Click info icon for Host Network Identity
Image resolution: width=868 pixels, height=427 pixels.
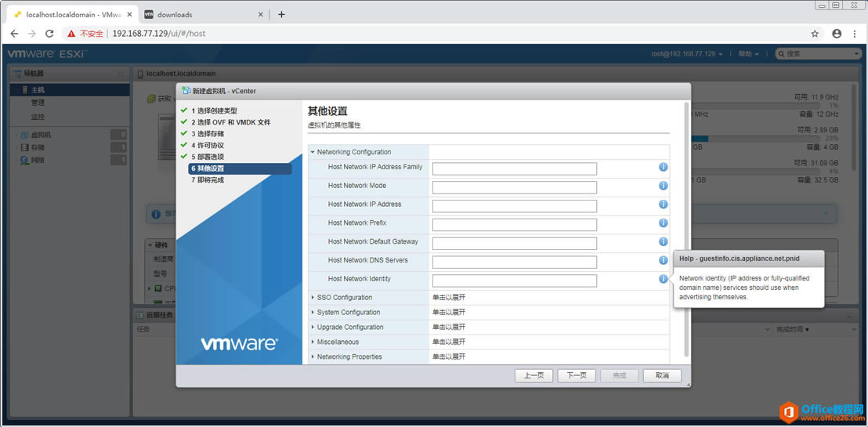[x=663, y=279]
